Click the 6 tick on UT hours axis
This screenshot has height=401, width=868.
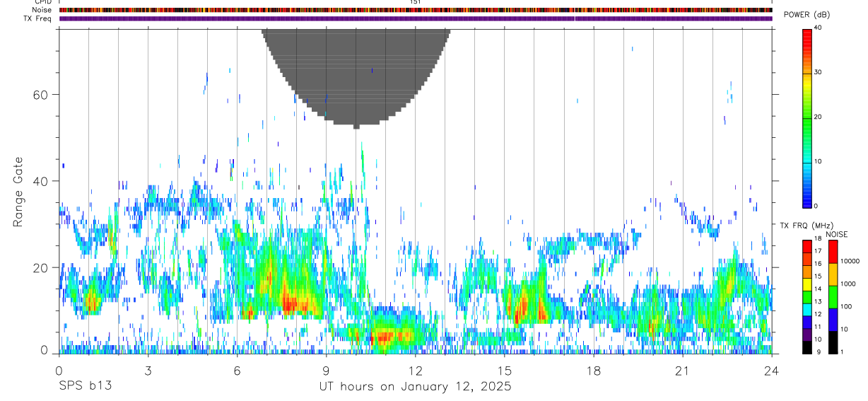[x=237, y=370]
